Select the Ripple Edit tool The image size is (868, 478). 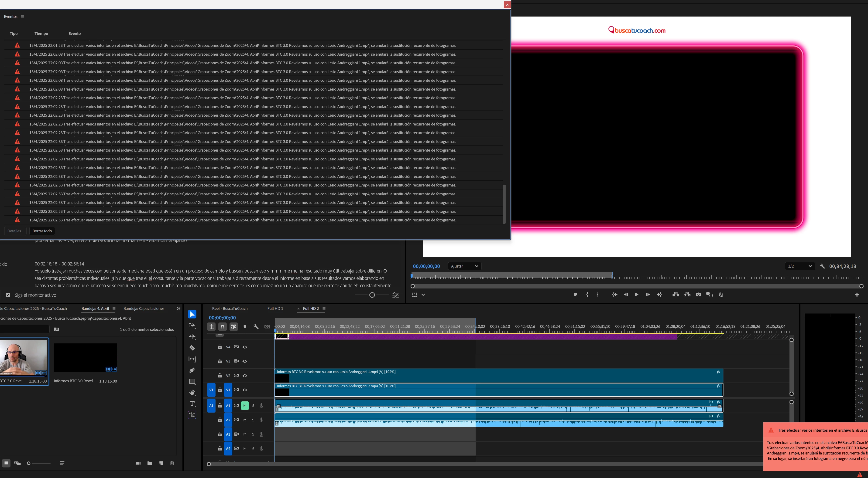(192, 337)
